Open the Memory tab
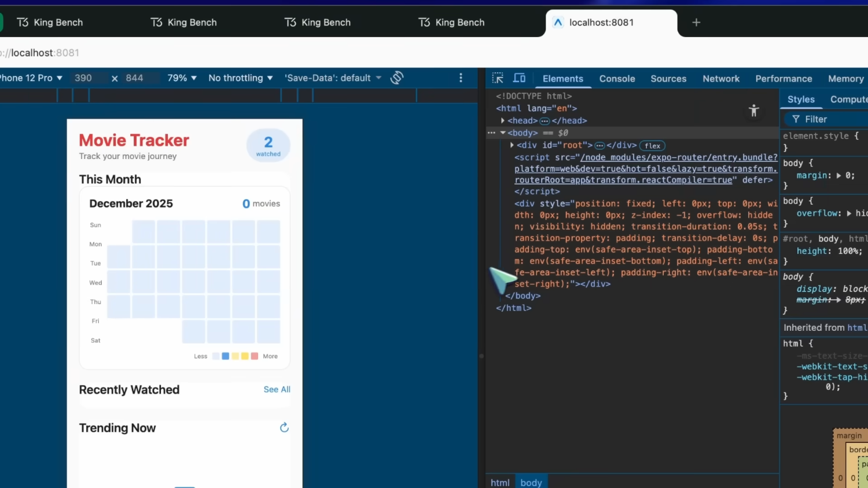This screenshot has width=868, height=488. (845, 79)
